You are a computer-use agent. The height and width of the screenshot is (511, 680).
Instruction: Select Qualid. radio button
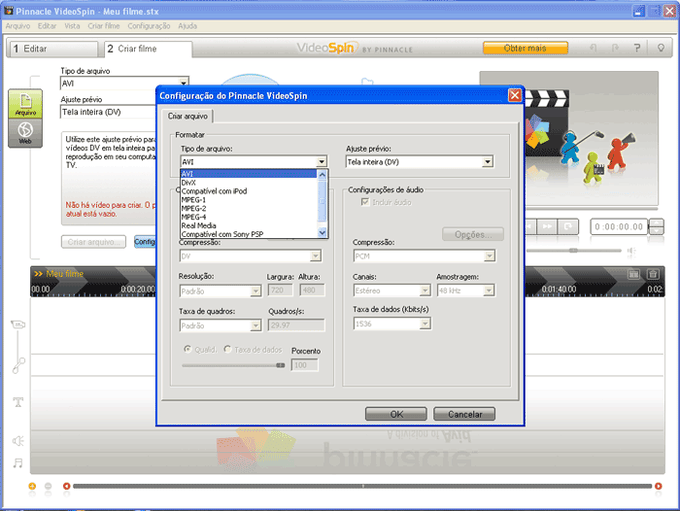188,349
